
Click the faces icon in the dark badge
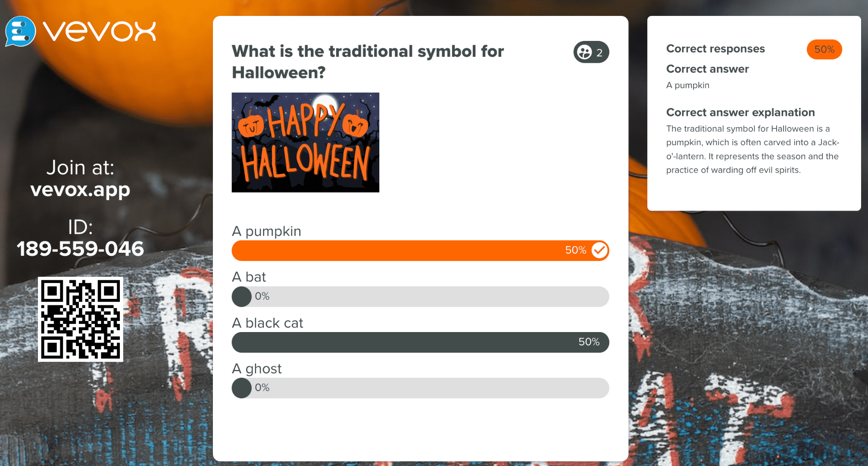pos(584,52)
